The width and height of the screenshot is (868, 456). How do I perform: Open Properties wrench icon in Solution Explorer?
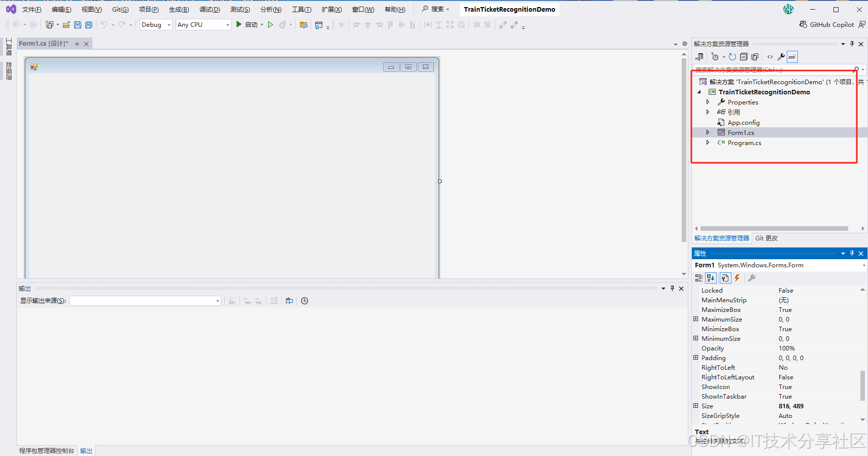(781, 57)
